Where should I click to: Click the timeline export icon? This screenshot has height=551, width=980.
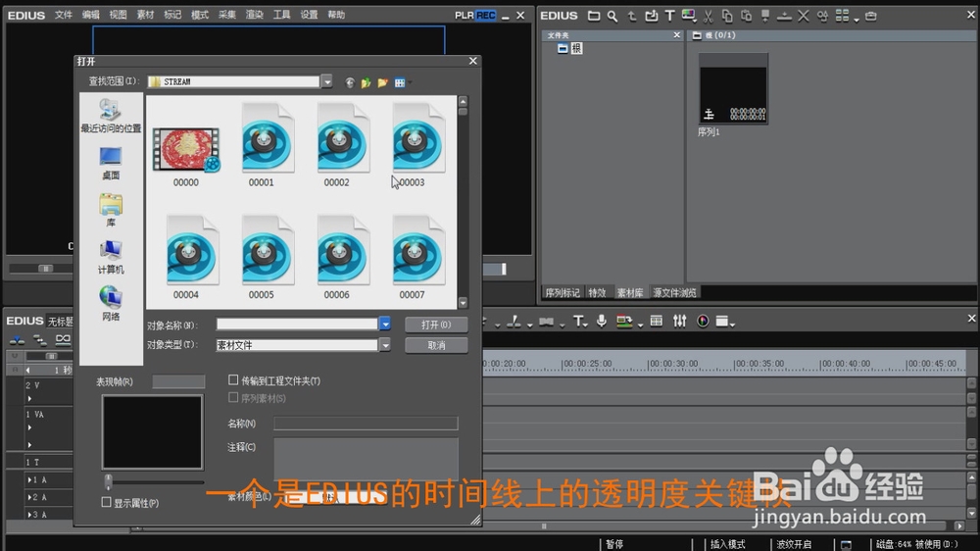coord(623,321)
